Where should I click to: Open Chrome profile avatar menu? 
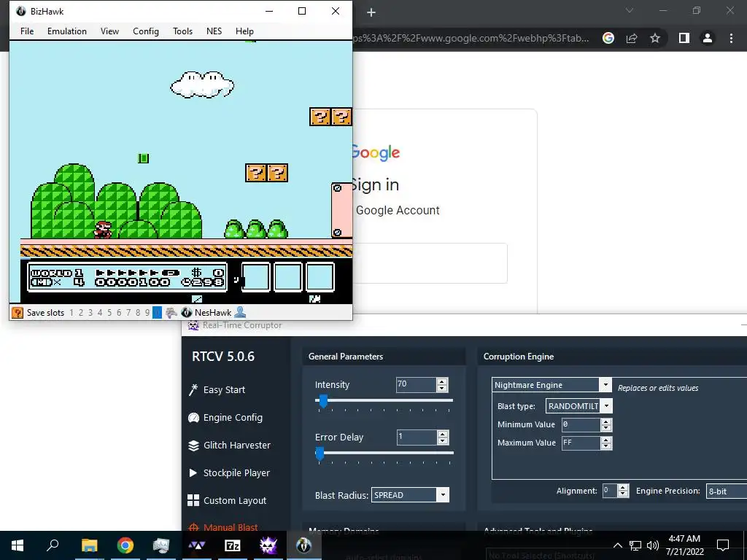pyautogui.click(x=708, y=38)
